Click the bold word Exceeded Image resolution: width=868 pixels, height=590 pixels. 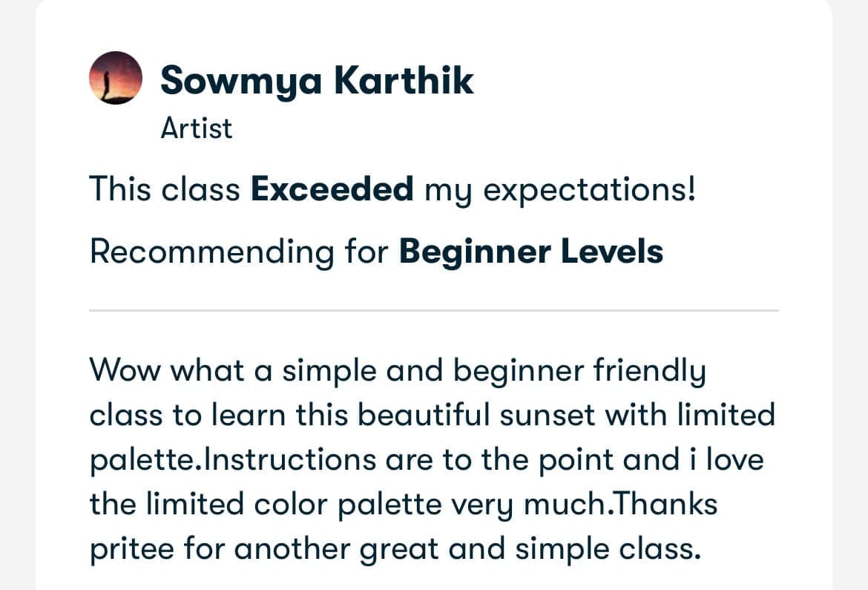pyautogui.click(x=332, y=190)
